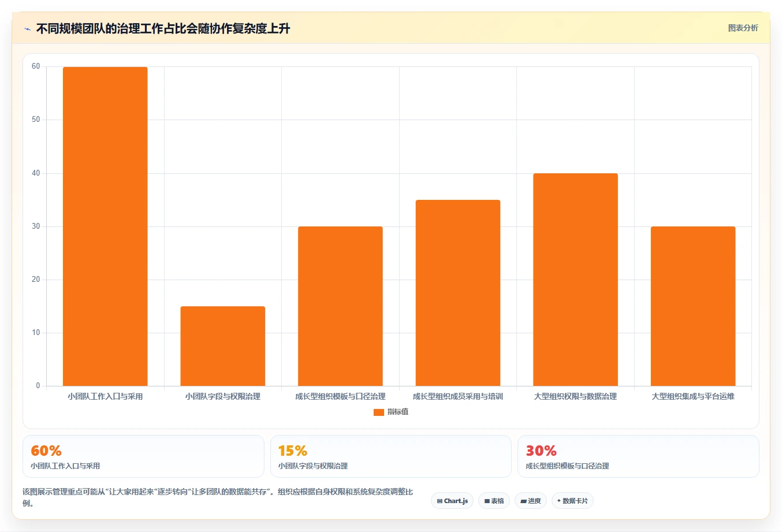Select the 进度 tag
The image size is (782, 532).
coord(531,501)
